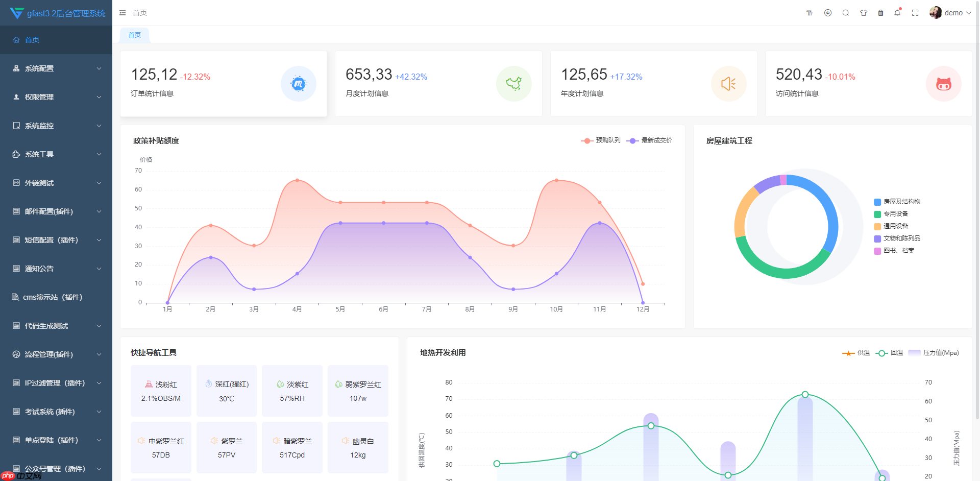
Task: Click the 幽灵白 shortcut tool card
Action: tap(358, 447)
